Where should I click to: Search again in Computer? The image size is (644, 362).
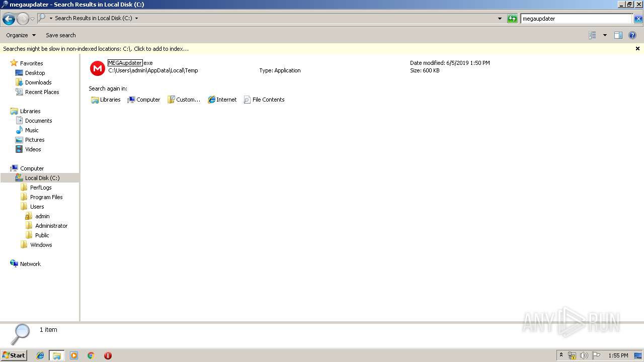[144, 100]
